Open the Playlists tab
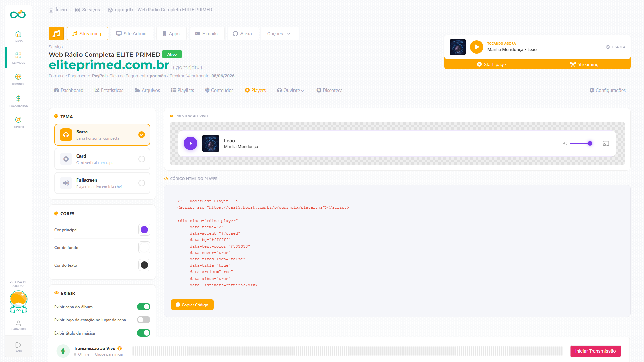The height and width of the screenshot is (362, 644). [x=182, y=90]
